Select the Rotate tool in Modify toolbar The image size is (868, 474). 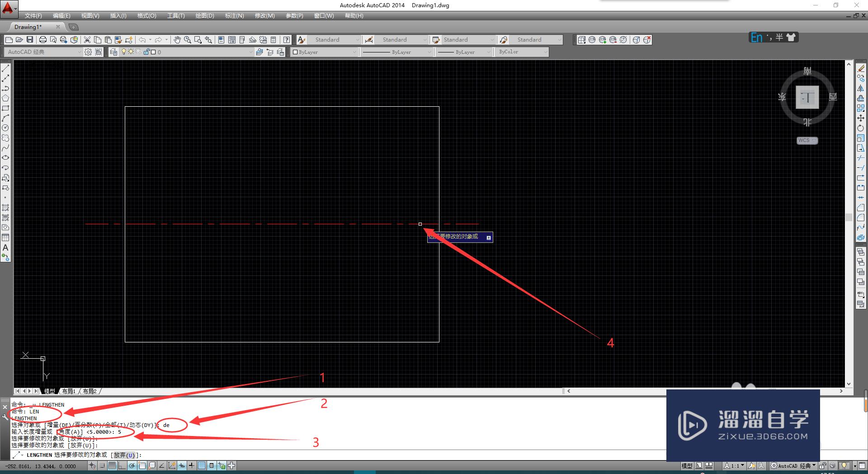[x=861, y=128]
